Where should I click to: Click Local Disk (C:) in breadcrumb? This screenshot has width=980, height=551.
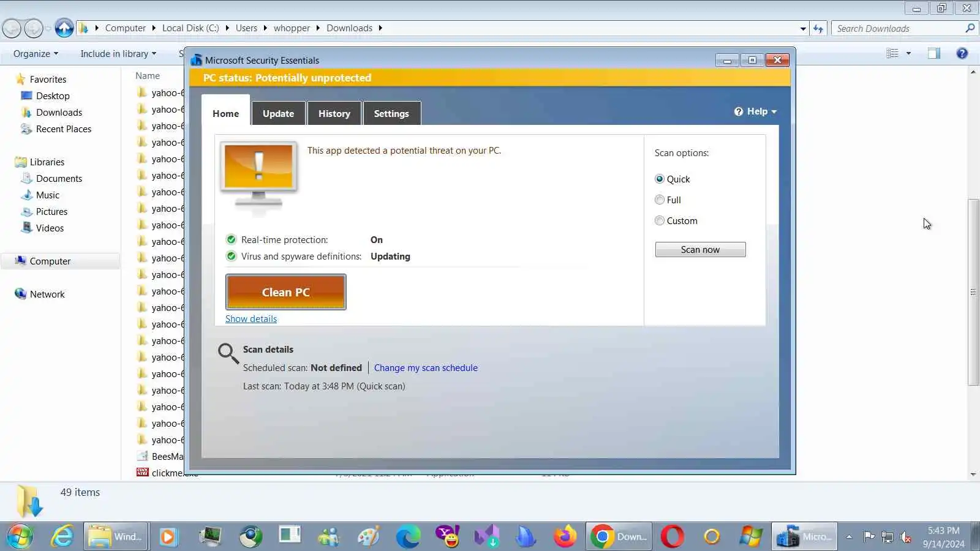tap(190, 28)
